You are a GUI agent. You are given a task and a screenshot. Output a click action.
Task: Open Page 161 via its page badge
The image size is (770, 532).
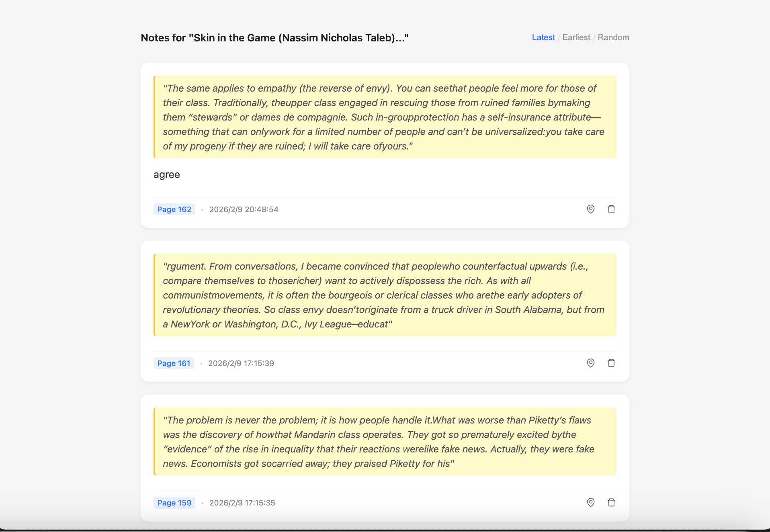[x=174, y=363]
